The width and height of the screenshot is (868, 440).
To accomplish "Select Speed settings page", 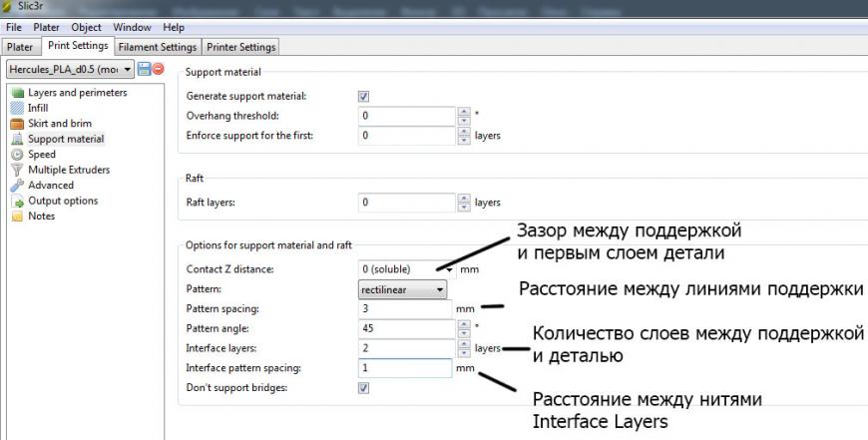I will [42, 155].
